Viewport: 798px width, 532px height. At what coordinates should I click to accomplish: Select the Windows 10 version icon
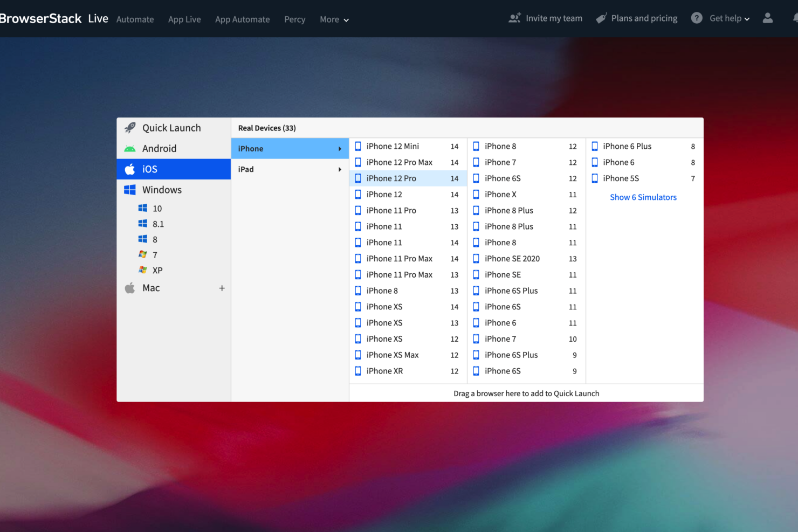click(143, 208)
